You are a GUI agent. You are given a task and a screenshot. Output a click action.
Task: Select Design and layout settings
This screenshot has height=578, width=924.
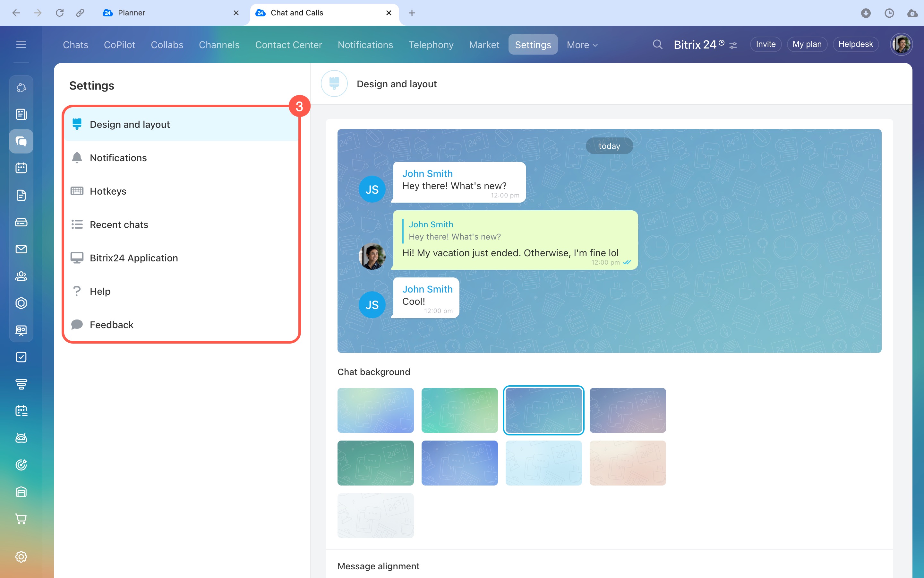(181, 125)
